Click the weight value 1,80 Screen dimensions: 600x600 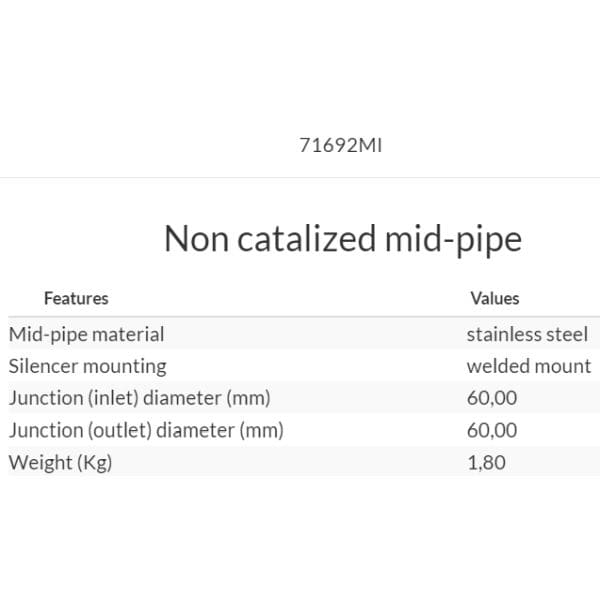[x=486, y=462]
